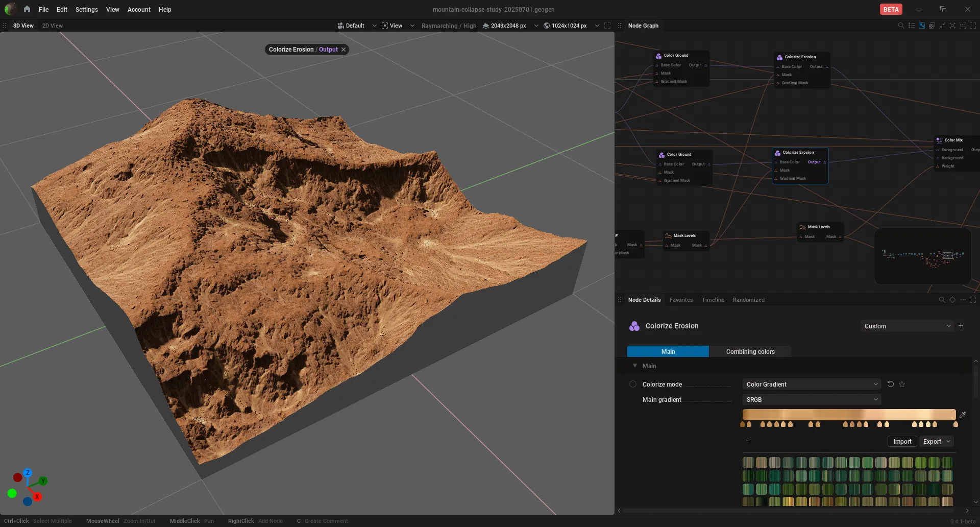The height and width of the screenshot is (527, 980).
Task: Collapse the Main section triangle
Action: [x=635, y=366]
